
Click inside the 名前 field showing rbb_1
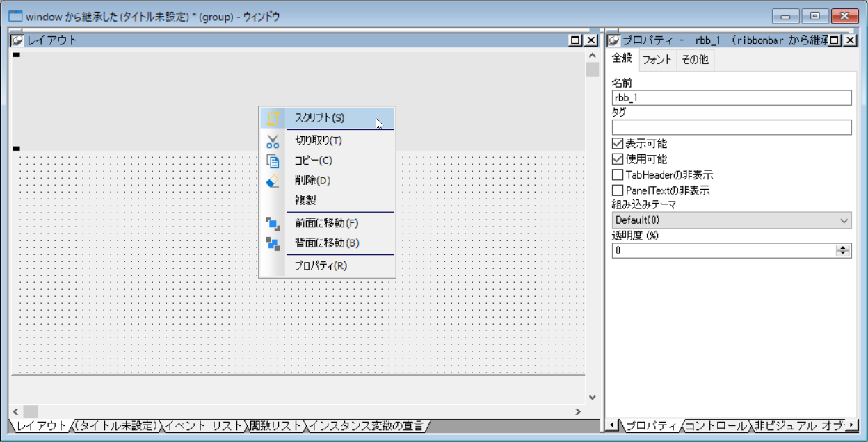[x=730, y=97]
